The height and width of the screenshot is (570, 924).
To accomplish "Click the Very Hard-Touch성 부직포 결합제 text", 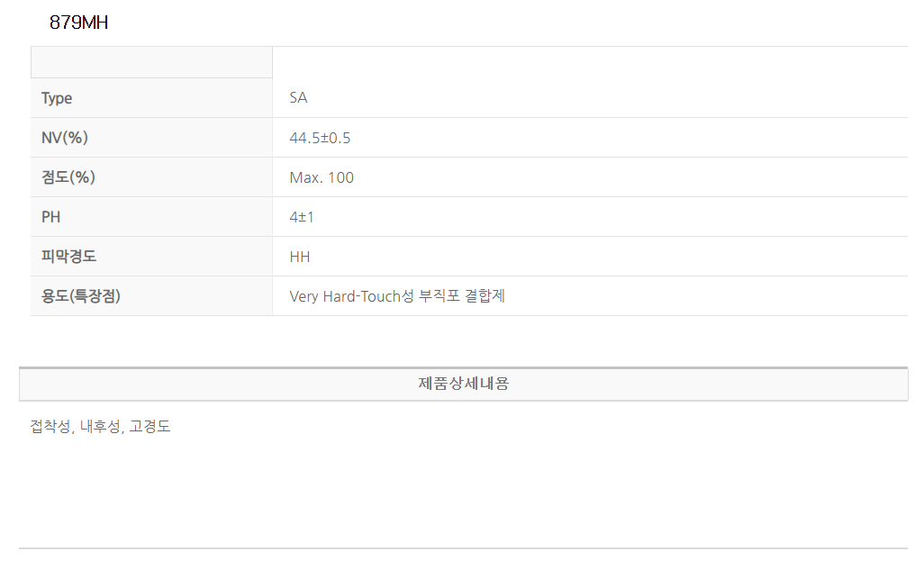I will click(397, 296).
